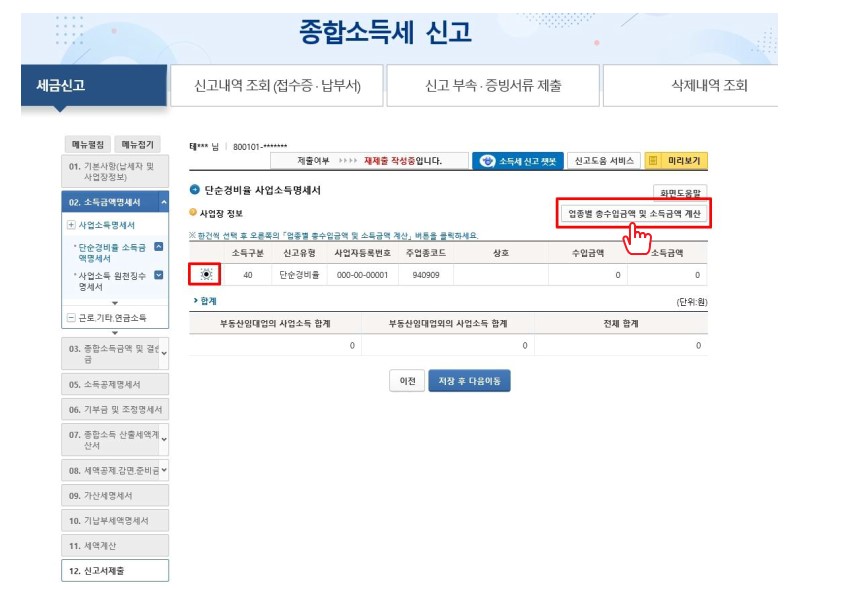This screenshot has height=590, width=842.
Task: Expand the 03. 종합소득금액 및 결손금 chevron
Action: click(x=164, y=353)
